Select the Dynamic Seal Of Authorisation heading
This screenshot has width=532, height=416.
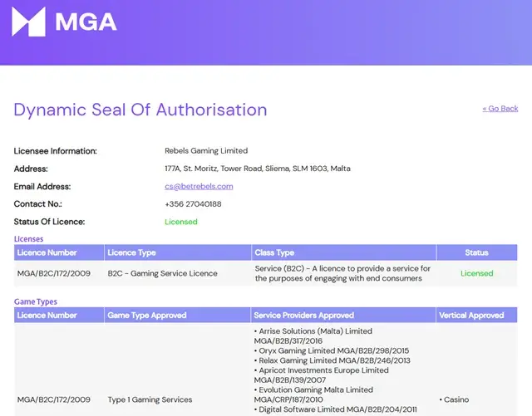tap(140, 110)
